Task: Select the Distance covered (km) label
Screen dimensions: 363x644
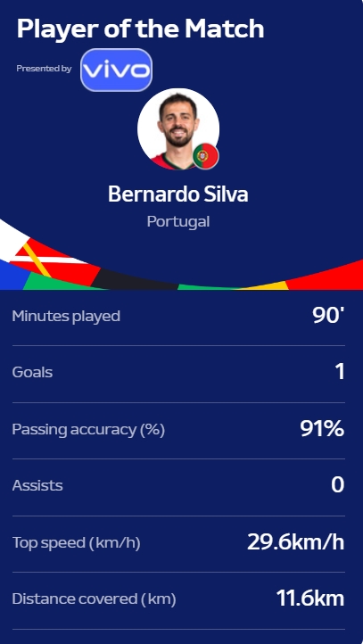Action: tap(94, 599)
